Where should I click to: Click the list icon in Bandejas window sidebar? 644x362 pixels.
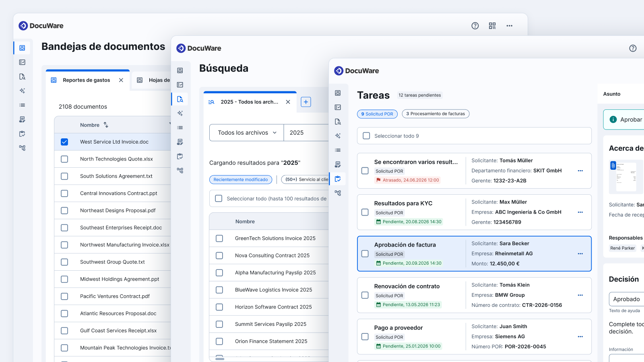[22, 105]
